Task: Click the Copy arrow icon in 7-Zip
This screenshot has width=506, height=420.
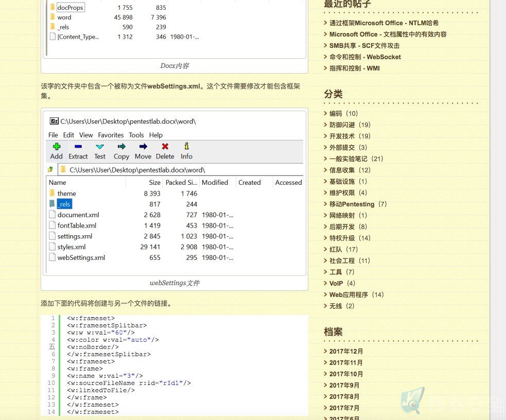Action: (x=121, y=147)
